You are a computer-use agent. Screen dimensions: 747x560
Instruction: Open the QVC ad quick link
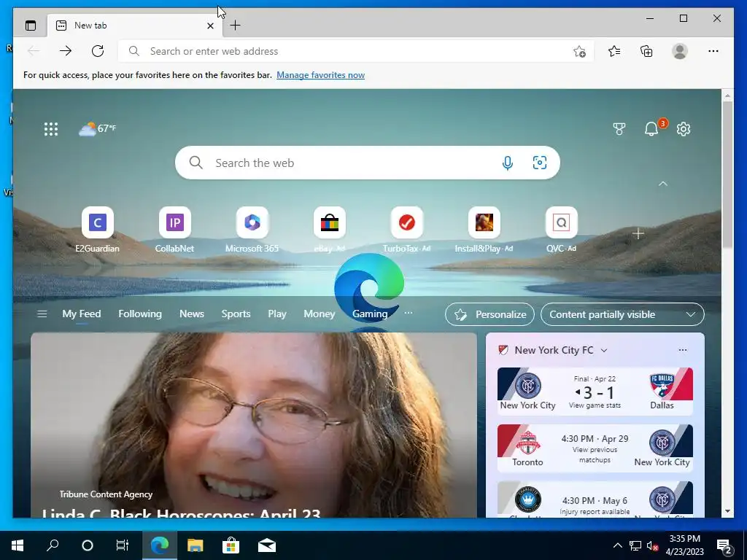pos(561,230)
